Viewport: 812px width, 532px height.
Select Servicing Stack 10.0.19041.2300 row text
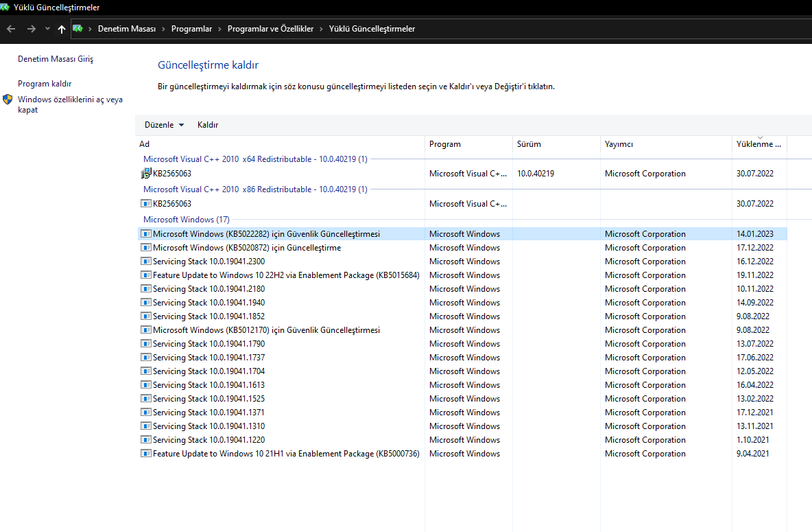208,262
